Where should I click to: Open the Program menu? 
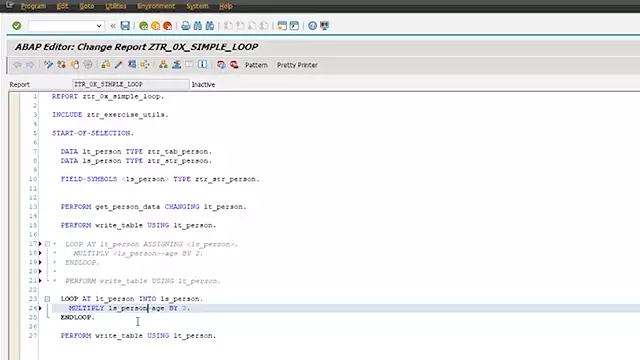point(33,6)
